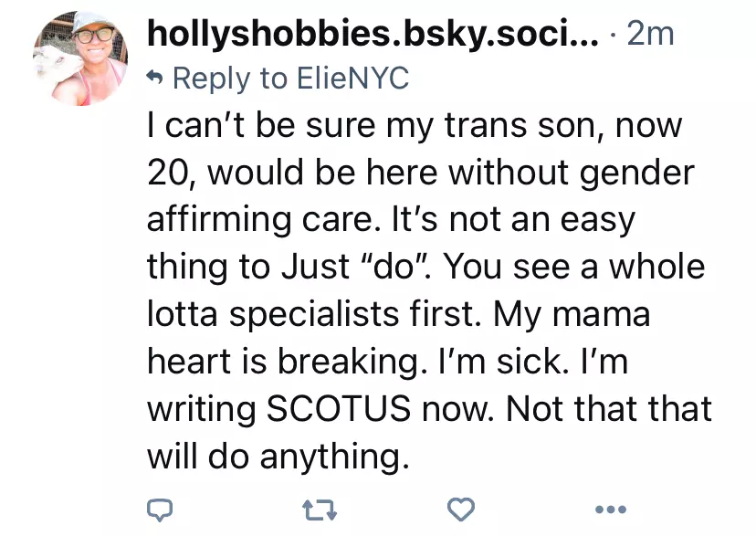The width and height of the screenshot is (756, 536).
Task: Click the reply speech bubble icon
Action: point(160,510)
